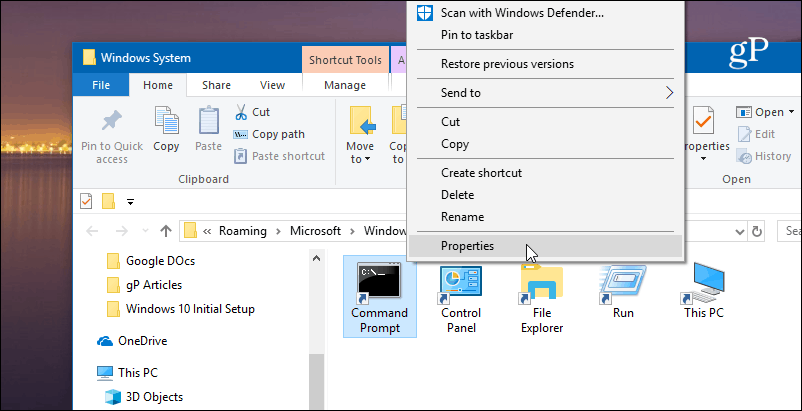Image resolution: width=802 pixels, height=411 pixels.
Task: Open Google DOcs folder in sidebar
Action: (x=151, y=261)
